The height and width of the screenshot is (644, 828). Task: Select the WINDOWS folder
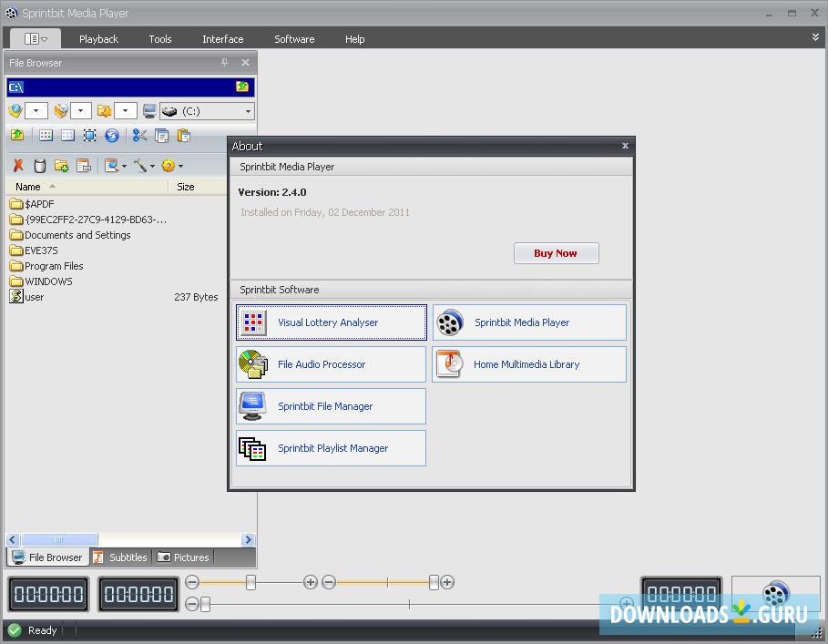click(41, 281)
